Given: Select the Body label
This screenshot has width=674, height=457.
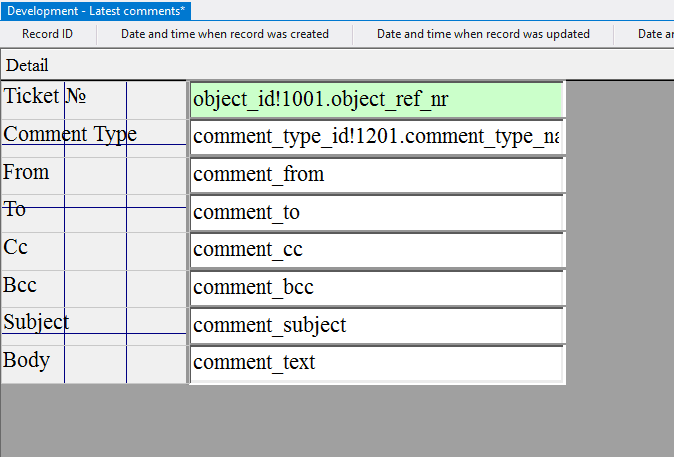Looking at the screenshot, I should [x=26, y=360].
